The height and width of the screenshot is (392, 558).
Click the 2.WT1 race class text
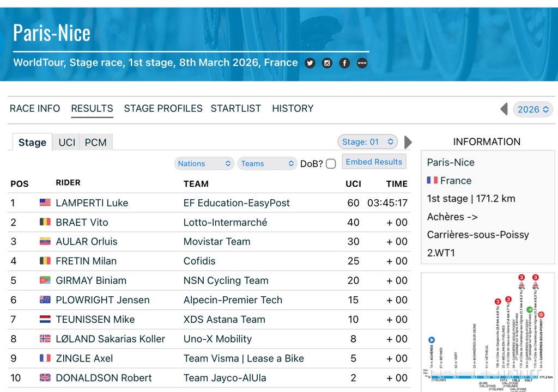coord(441,253)
